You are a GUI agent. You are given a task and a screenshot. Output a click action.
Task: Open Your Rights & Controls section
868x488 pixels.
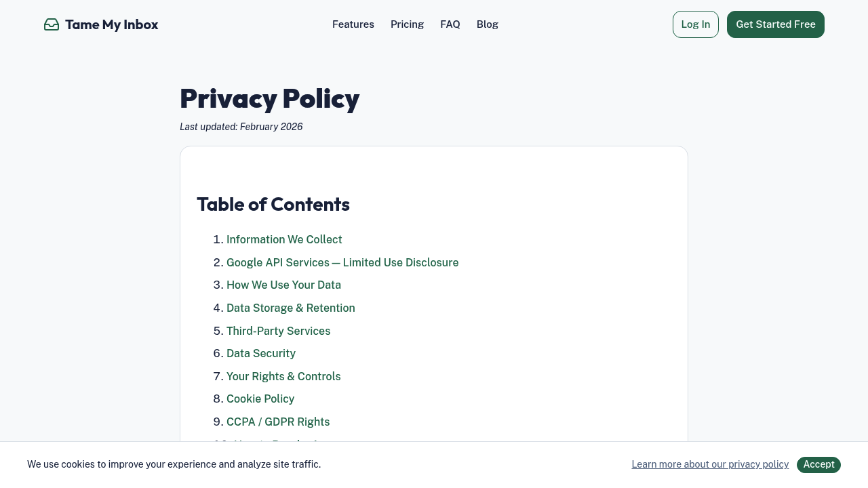(x=283, y=376)
